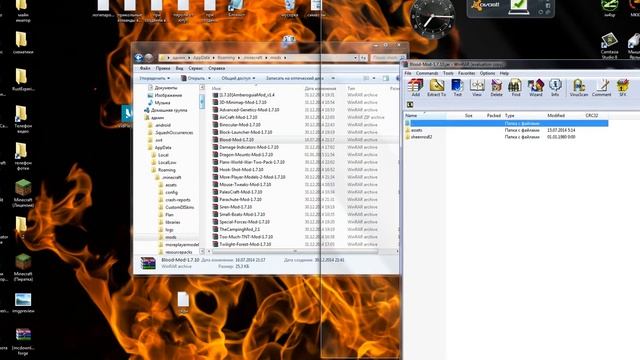
Task: Click the Comment icon in WinRAR
Action: pos(602,88)
